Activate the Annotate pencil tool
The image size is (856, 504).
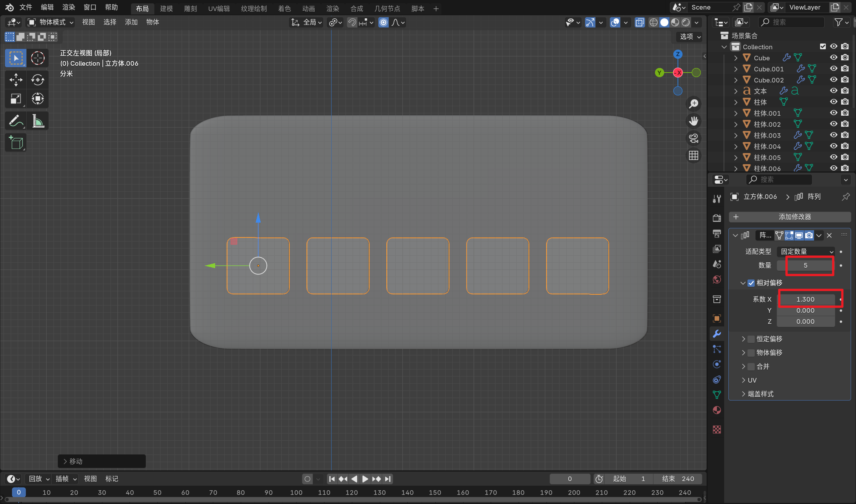click(16, 121)
